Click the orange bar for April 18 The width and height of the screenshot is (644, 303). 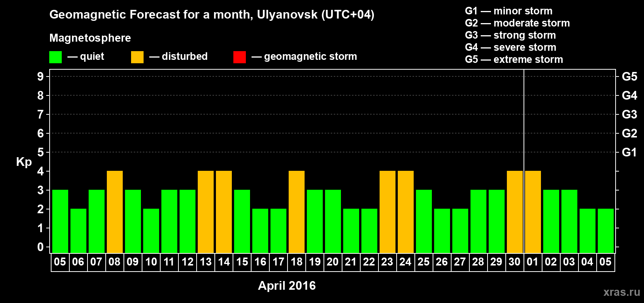click(x=297, y=212)
